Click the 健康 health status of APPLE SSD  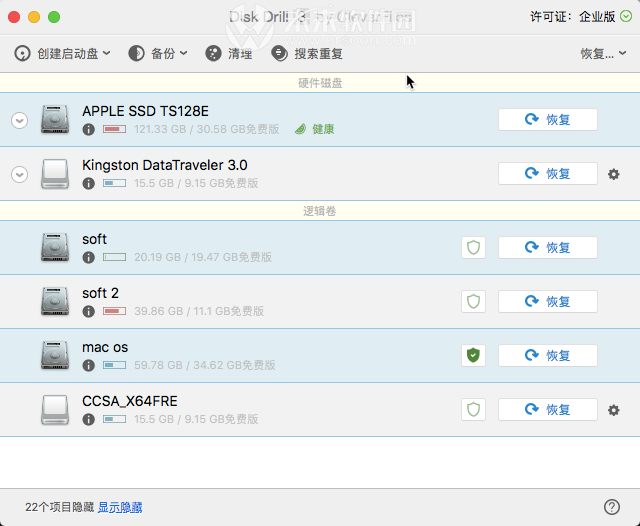coord(315,129)
